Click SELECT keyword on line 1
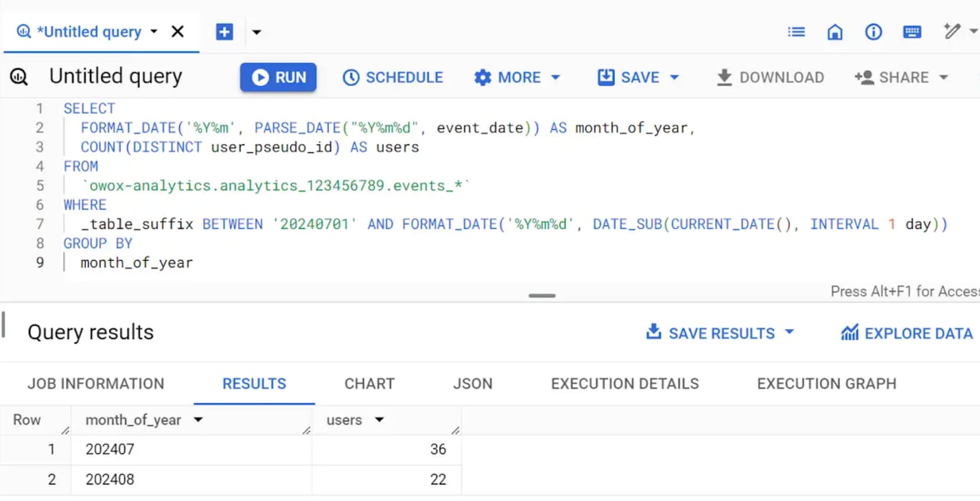The image size is (980, 501). tap(89, 108)
